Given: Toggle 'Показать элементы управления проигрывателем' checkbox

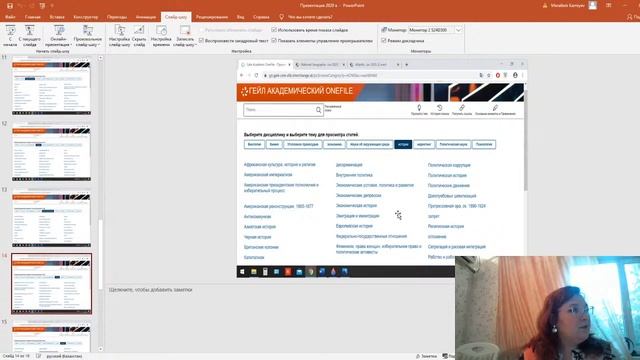Looking at the screenshot, I should (274, 41).
